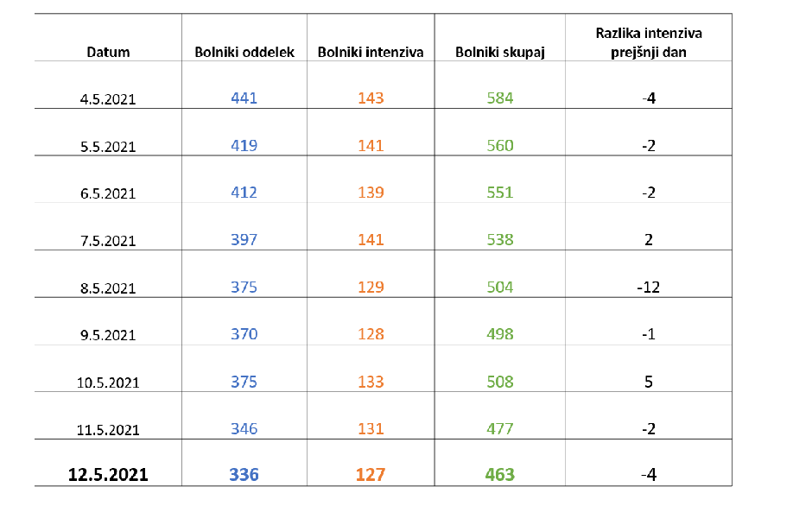Click the difference value -12
The width and height of the screenshot is (812, 506).
click(649, 287)
